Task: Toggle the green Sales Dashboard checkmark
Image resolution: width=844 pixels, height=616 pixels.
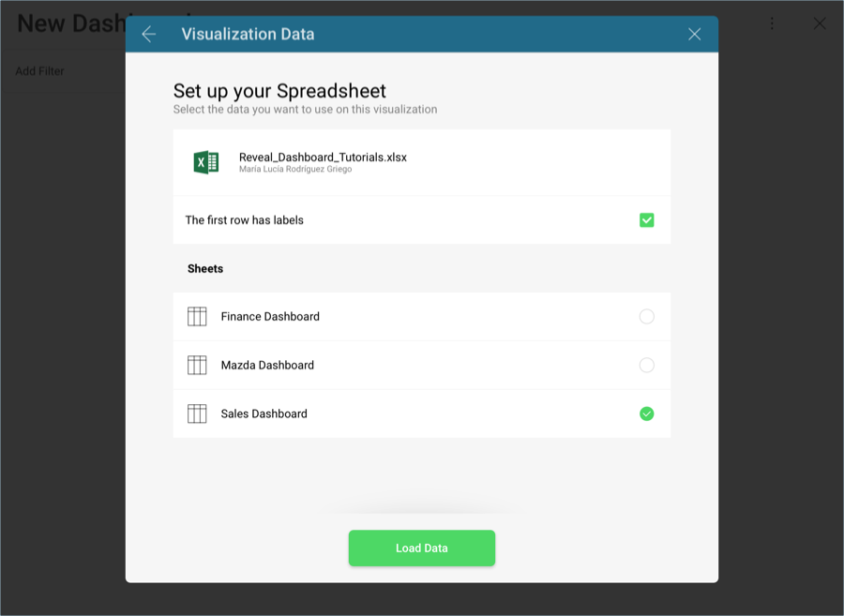Action: point(646,413)
